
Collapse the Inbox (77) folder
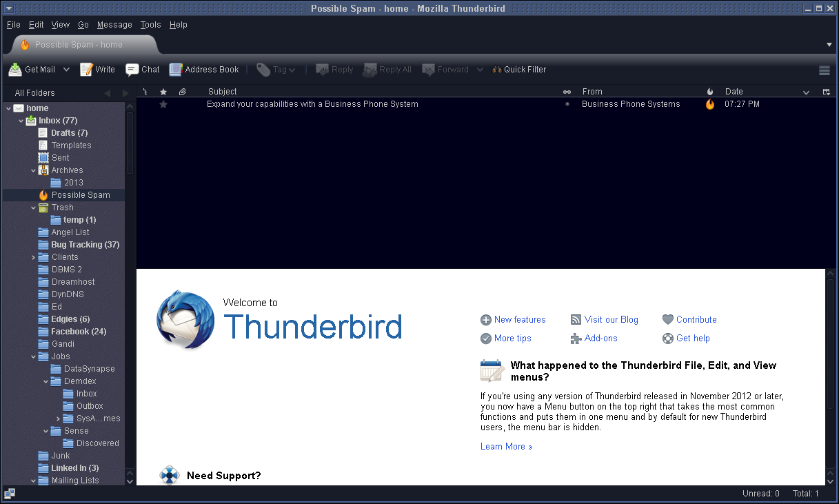click(x=21, y=121)
